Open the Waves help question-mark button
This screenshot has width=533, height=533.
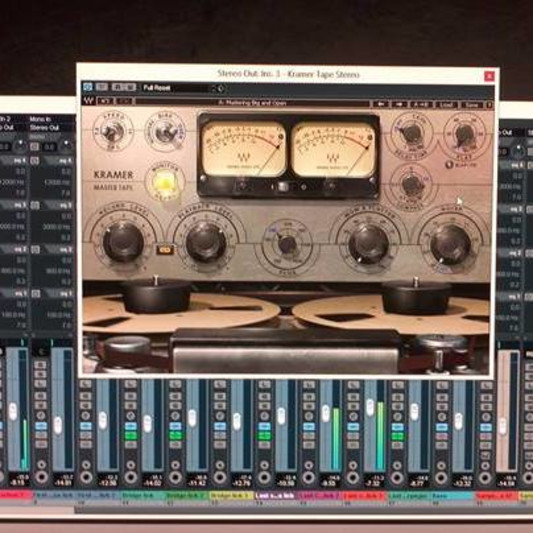[x=489, y=105]
